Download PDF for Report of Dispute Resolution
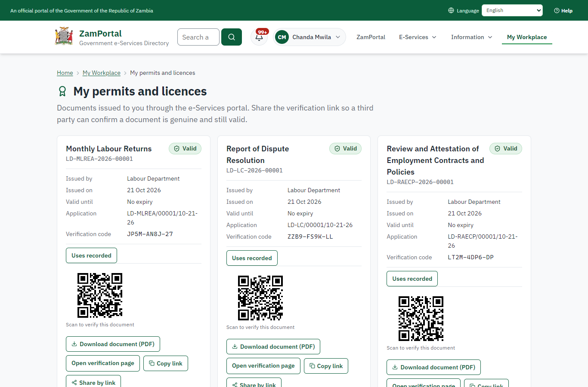This screenshot has height=387, width=588. (x=273, y=347)
